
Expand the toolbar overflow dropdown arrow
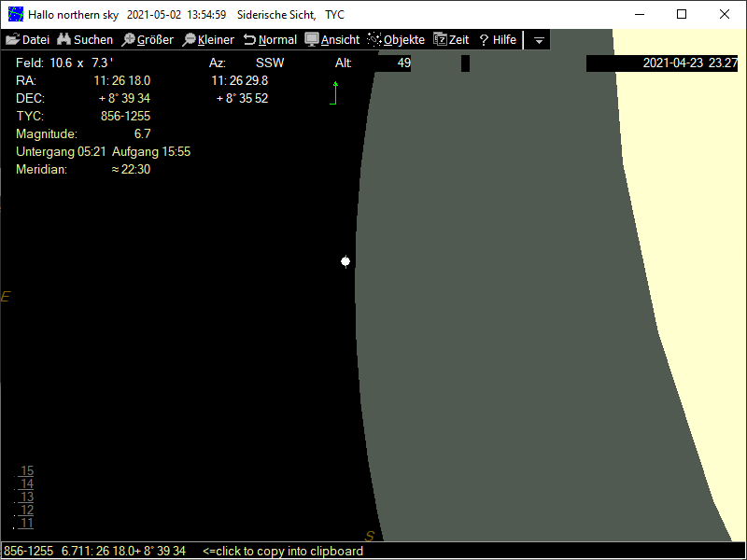539,41
